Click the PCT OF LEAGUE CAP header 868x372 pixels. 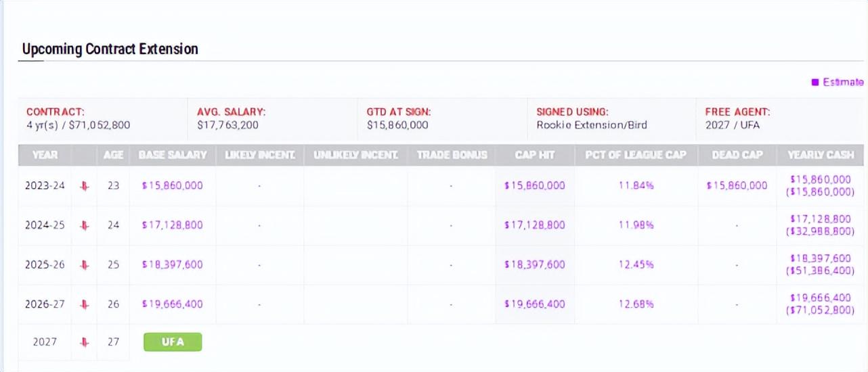pyautogui.click(x=636, y=155)
